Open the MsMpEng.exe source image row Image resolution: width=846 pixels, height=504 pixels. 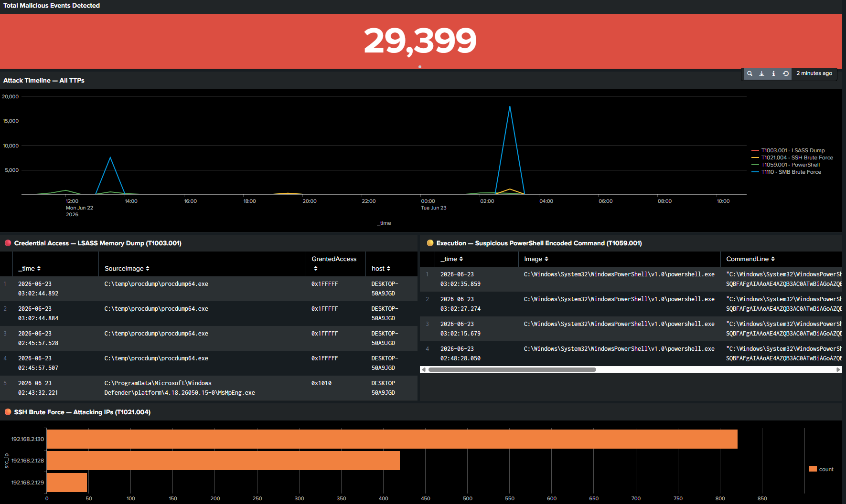(x=209, y=388)
